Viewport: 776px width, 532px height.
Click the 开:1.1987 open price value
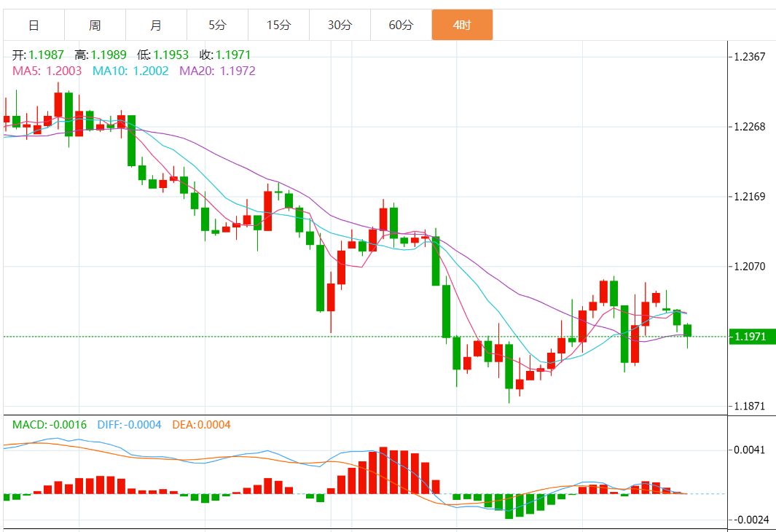point(38,55)
